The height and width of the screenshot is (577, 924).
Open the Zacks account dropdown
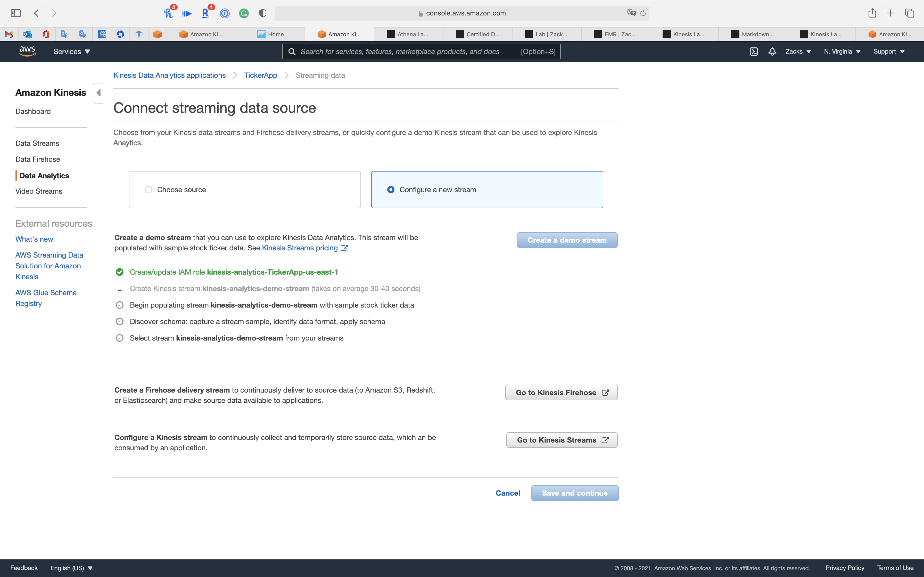[798, 52]
